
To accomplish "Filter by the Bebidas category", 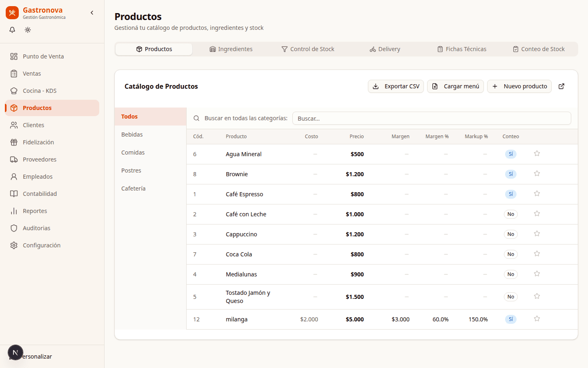I will click(132, 135).
